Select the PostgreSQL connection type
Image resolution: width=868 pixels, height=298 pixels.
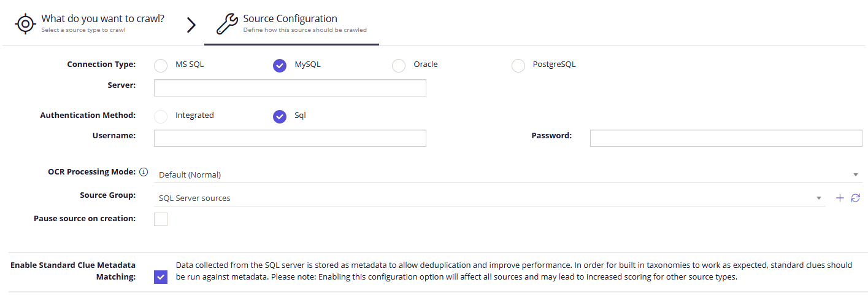[518, 66]
